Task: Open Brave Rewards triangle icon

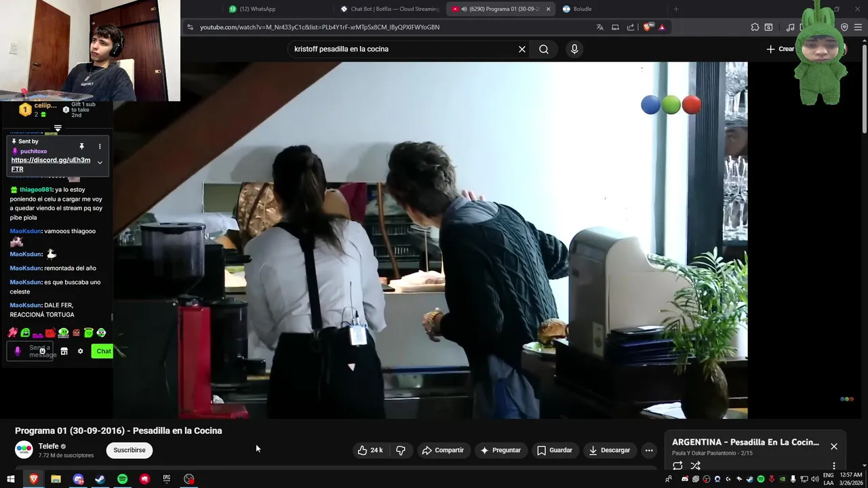Action: pos(662,27)
